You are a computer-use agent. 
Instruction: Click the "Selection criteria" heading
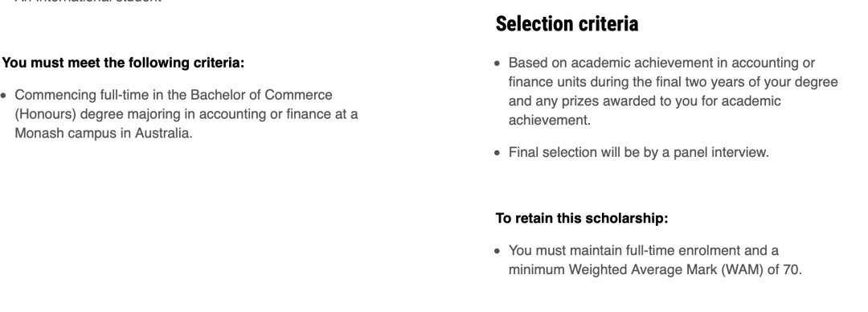click(567, 24)
